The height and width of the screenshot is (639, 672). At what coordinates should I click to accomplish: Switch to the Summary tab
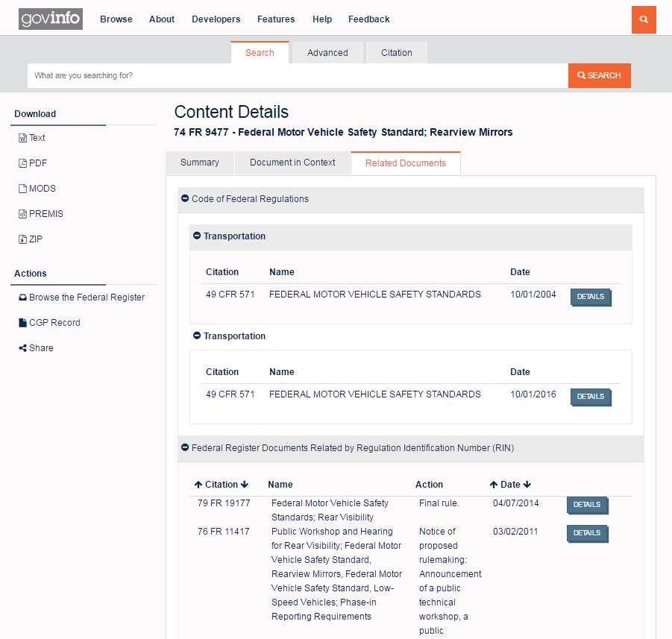pos(200,163)
